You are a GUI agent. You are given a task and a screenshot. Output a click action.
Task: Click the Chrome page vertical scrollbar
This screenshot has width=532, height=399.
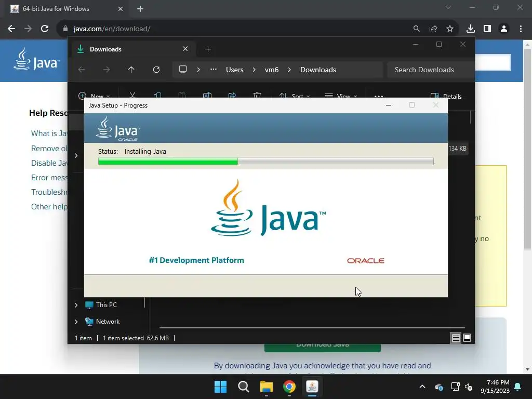[x=527, y=149]
